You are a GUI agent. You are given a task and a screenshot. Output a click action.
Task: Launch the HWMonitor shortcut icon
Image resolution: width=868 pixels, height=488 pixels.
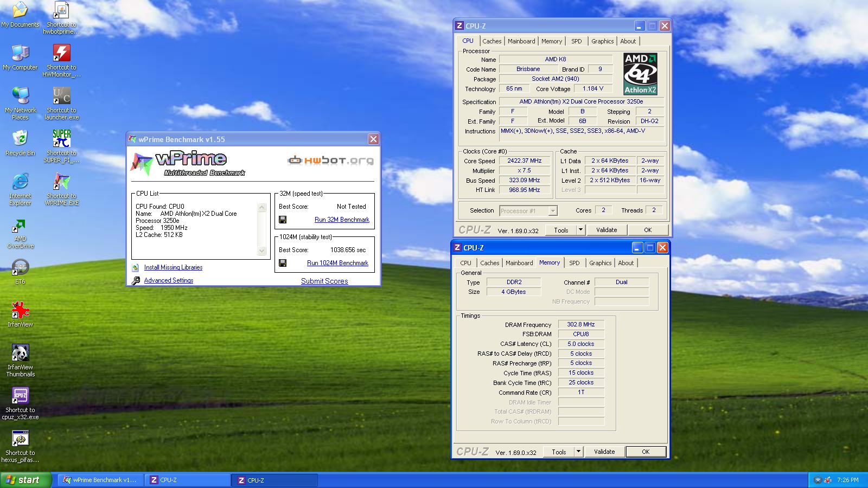click(61, 61)
